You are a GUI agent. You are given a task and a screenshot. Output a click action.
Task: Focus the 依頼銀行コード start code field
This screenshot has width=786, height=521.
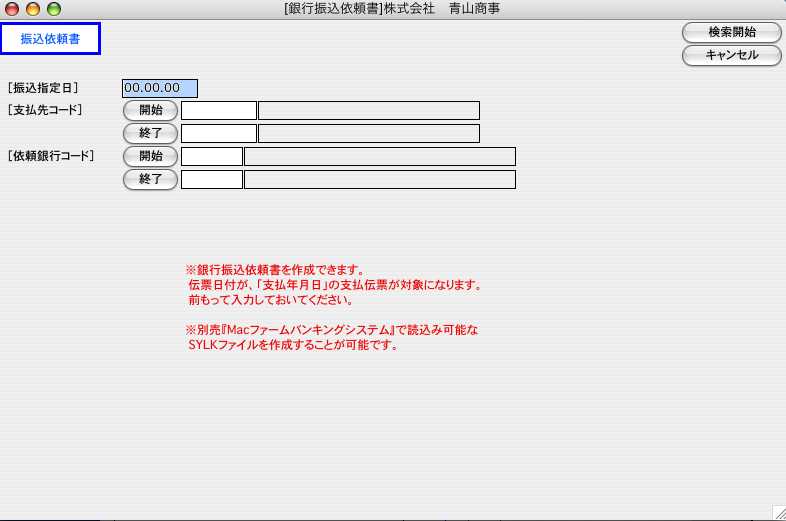[x=212, y=156]
